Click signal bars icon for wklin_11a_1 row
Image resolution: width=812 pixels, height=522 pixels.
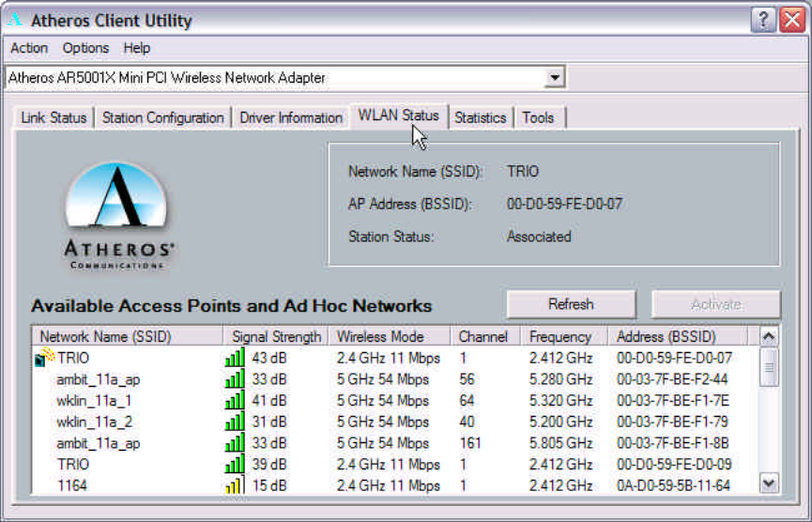click(235, 400)
